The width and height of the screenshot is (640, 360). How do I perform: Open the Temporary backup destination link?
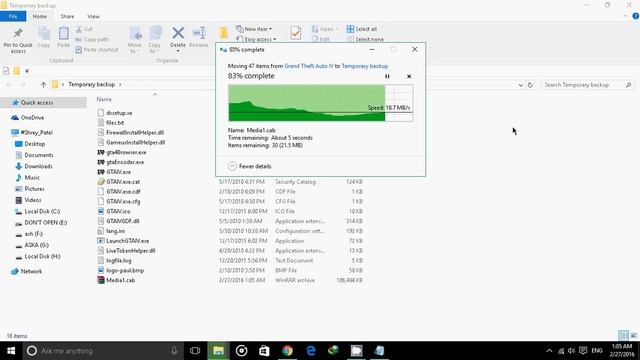click(x=364, y=66)
